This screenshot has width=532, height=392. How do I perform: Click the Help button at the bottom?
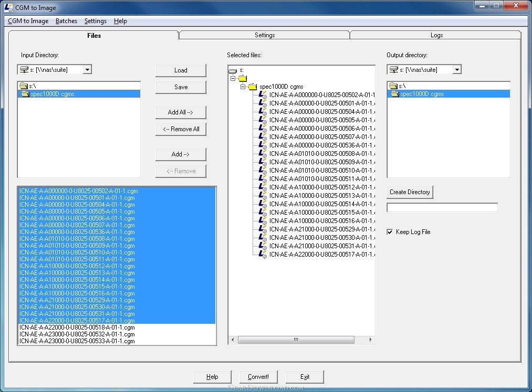212,377
